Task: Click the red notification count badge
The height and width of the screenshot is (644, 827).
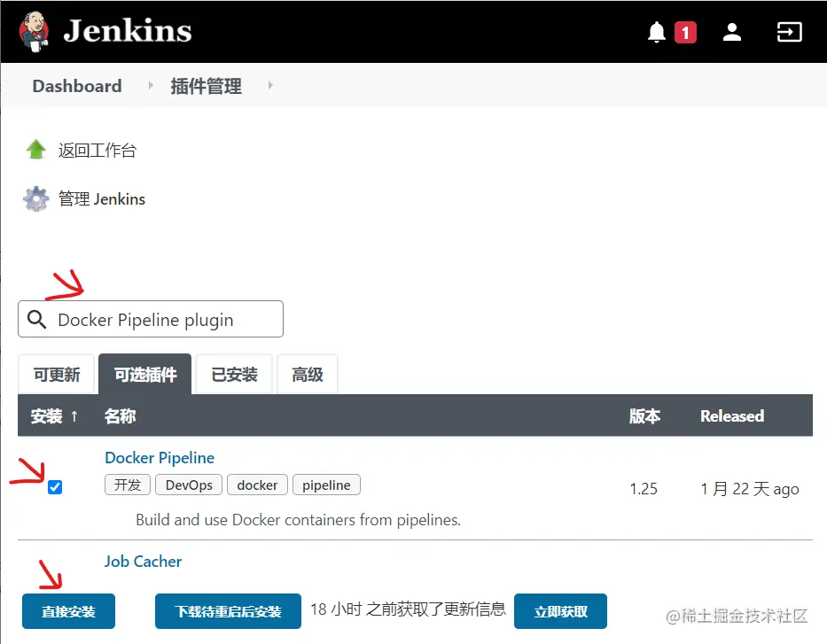Action: click(685, 33)
